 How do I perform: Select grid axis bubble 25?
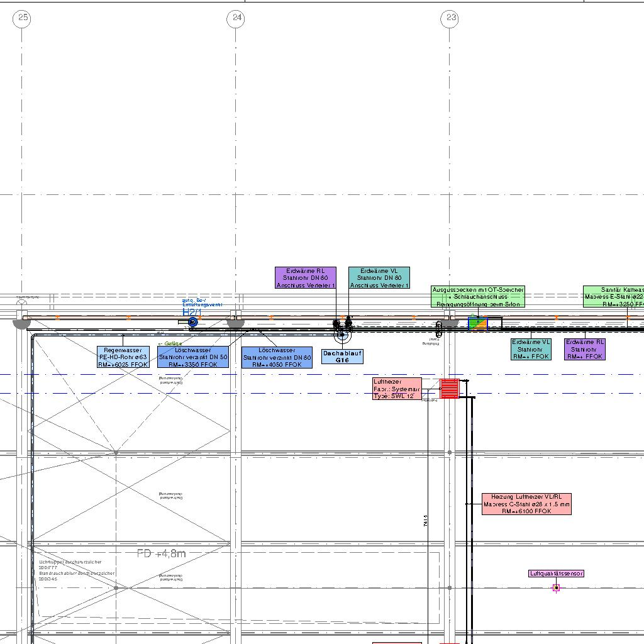coord(22,18)
